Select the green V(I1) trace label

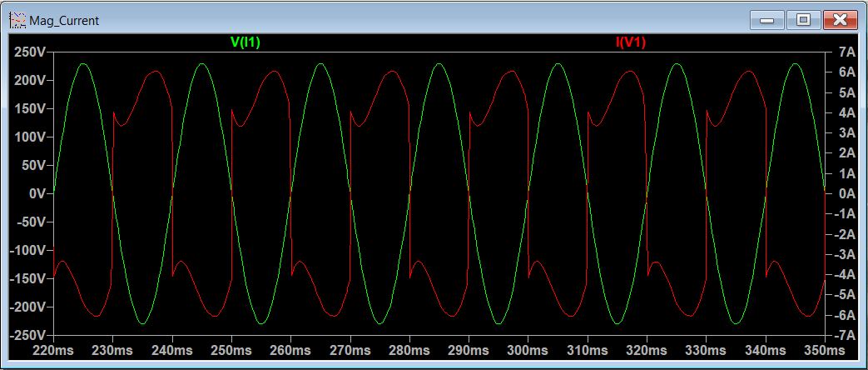(246, 42)
